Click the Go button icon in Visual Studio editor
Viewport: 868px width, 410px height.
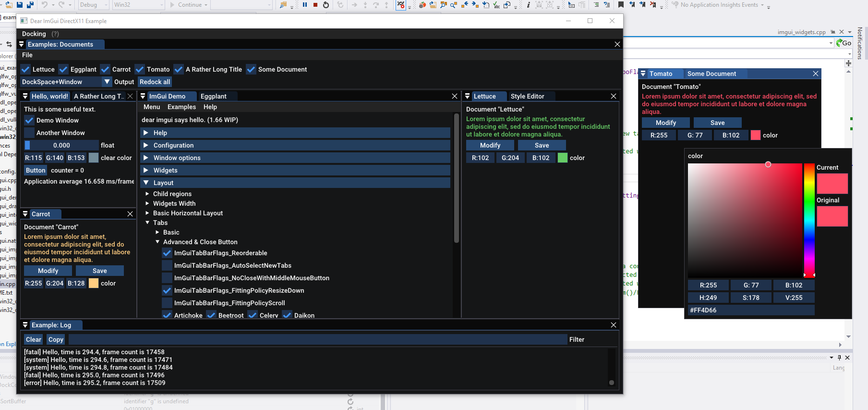844,43
